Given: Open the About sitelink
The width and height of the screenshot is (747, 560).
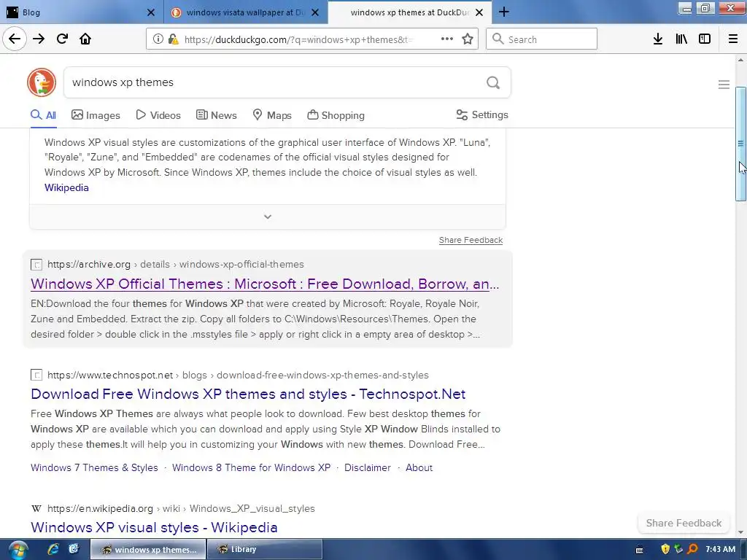Looking at the screenshot, I should tap(419, 467).
